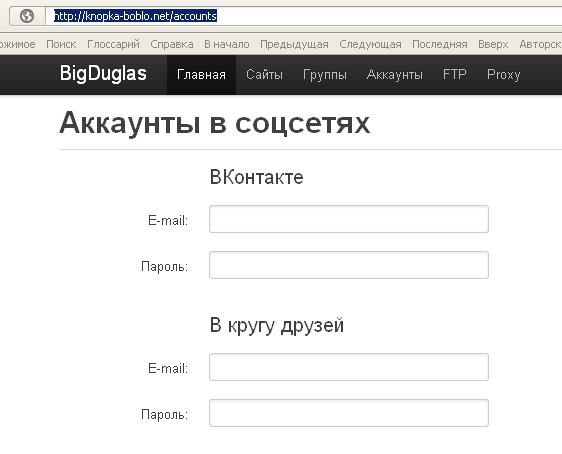This screenshot has width=562, height=454.
Task: Select the URL in the address bar
Action: (135, 16)
